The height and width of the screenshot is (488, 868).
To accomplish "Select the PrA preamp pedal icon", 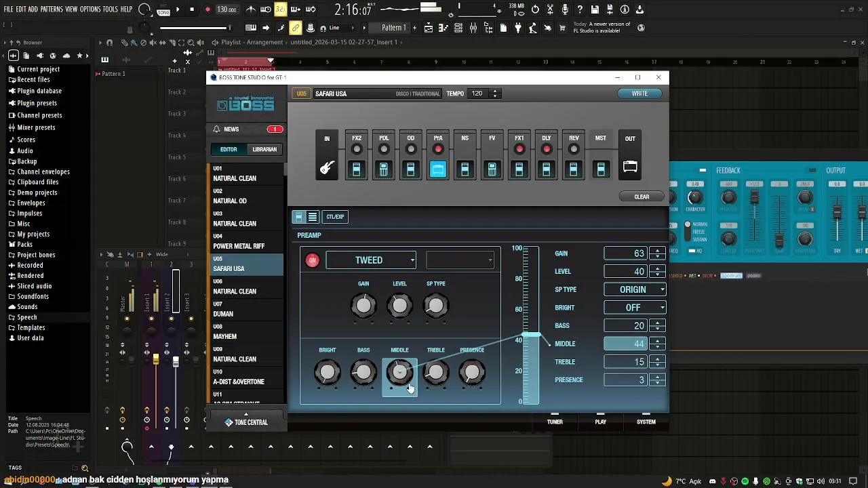I will (438, 169).
